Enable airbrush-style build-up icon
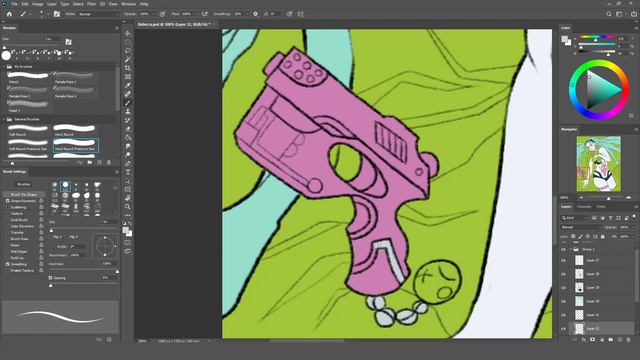The image size is (640, 360). coord(204,14)
